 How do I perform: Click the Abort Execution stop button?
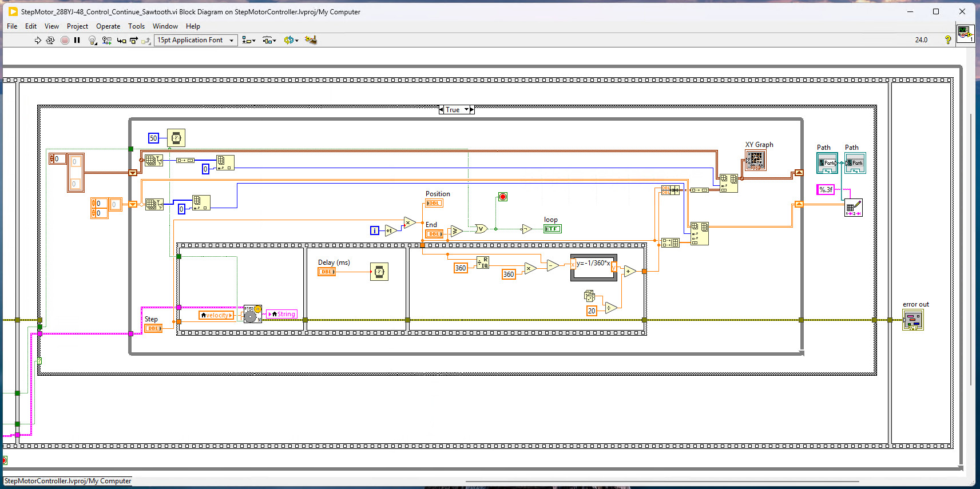(x=65, y=40)
